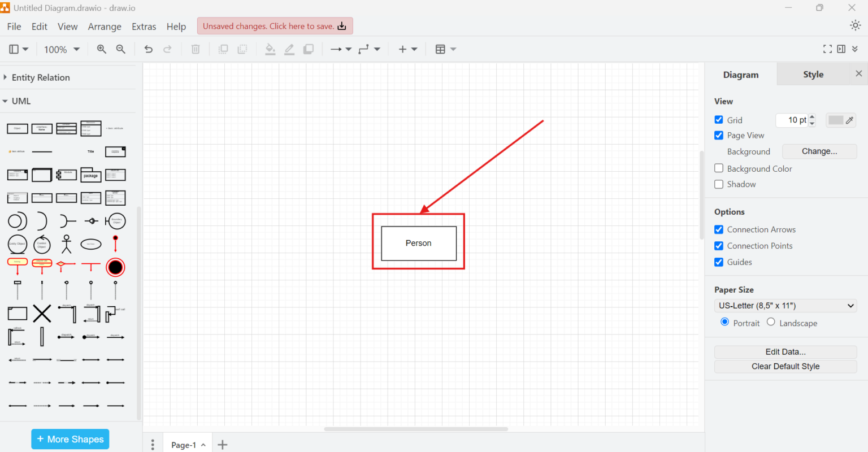
Task: Open the Paper Size dropdown
Action: coord(785,305)
